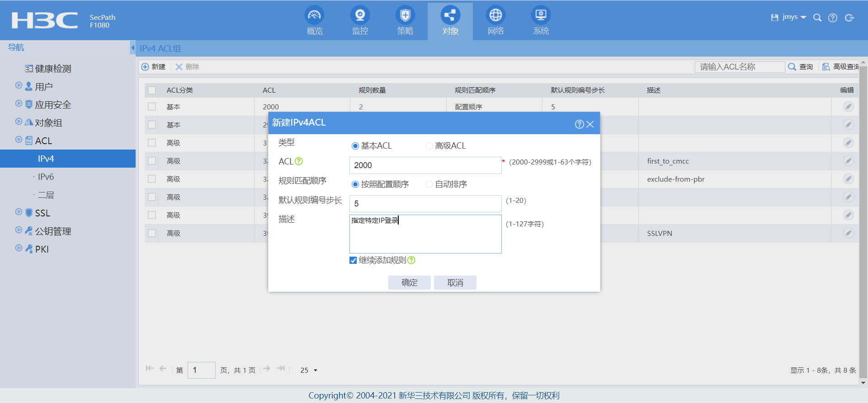Open the 概览 overview dashboard icon
This screenshot has width=868, height=403.
[x=315, y=15]
